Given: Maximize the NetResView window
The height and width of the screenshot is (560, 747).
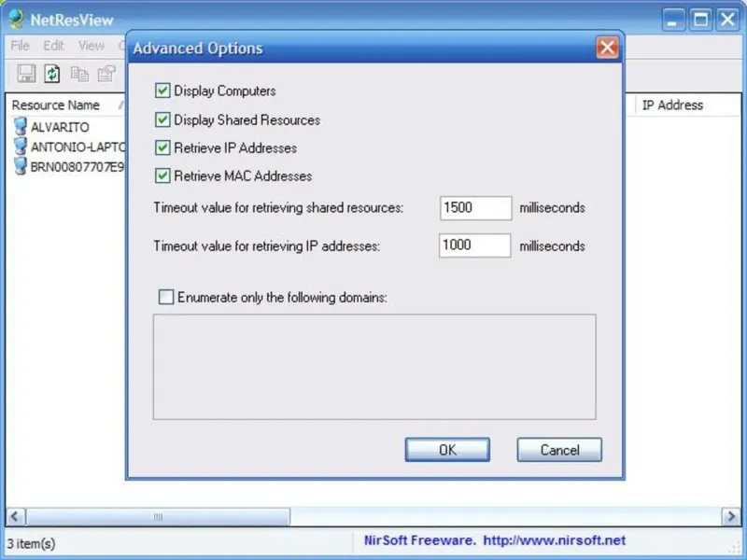Looking at the screenshot, I should click(701, 20).
